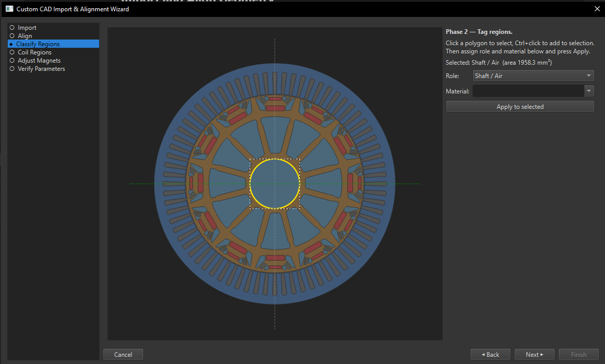
Task: Select the Coil Regions step
Action: tap(34, 52)
